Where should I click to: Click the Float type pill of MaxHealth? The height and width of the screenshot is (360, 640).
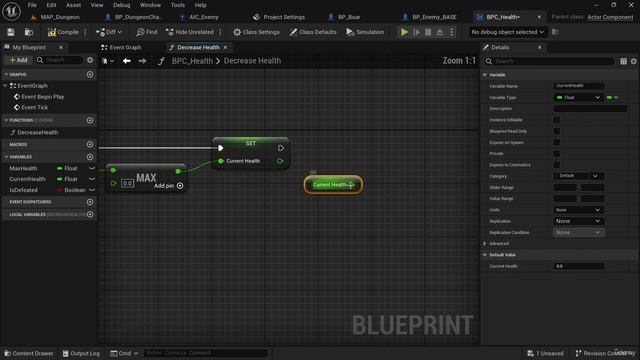pyautogui.click(x=67, y=168)
